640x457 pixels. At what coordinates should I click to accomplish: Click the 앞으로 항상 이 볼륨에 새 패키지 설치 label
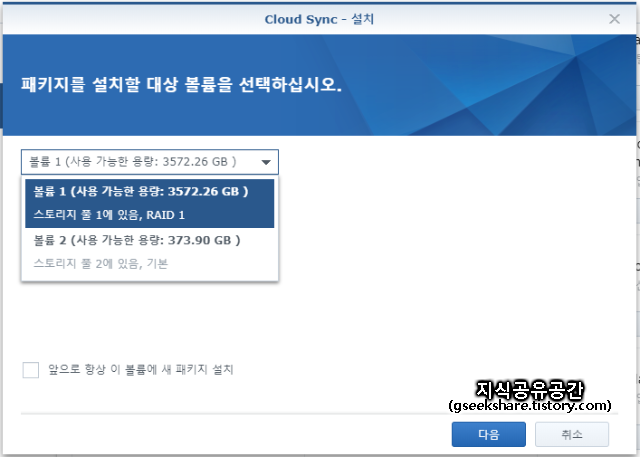click(x=141, y=370)
